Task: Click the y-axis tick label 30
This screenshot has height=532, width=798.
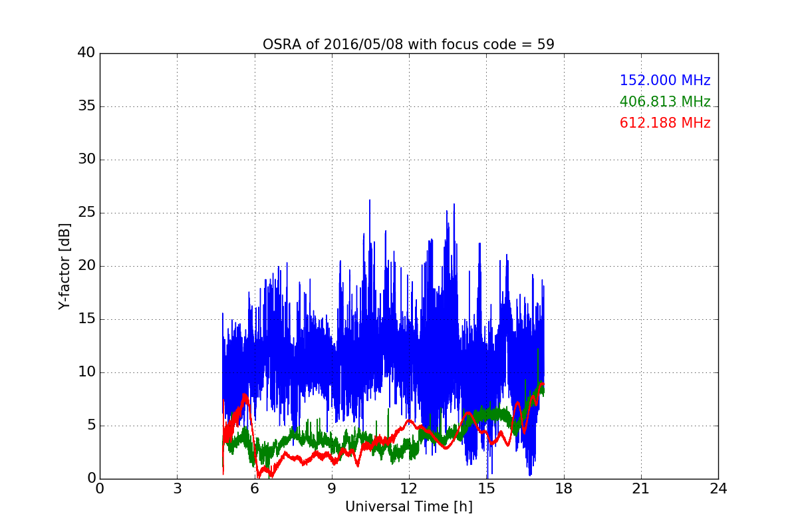Action: tap(86, 160)
